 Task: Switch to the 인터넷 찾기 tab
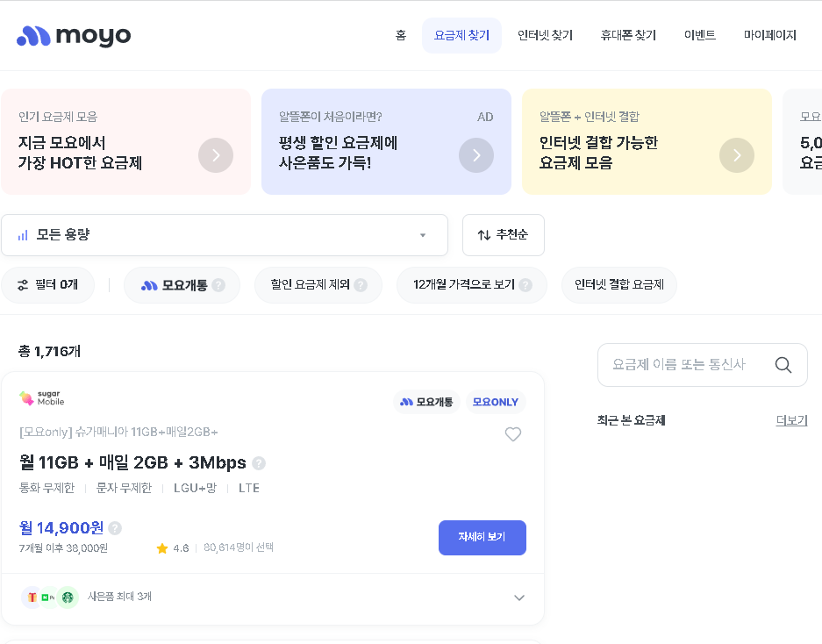click(545, 35)
